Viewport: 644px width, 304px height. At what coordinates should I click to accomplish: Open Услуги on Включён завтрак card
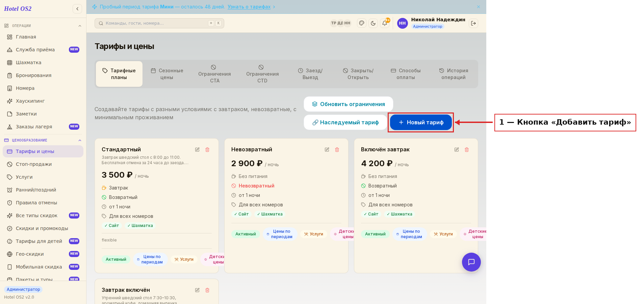pyautogui.click(x=443, y=234)
